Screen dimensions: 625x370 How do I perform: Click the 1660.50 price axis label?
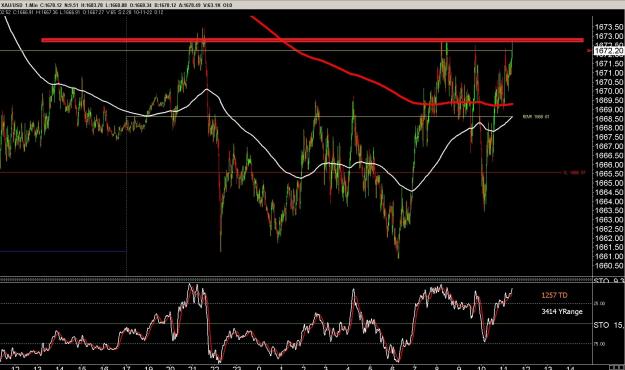click(609, 266)
